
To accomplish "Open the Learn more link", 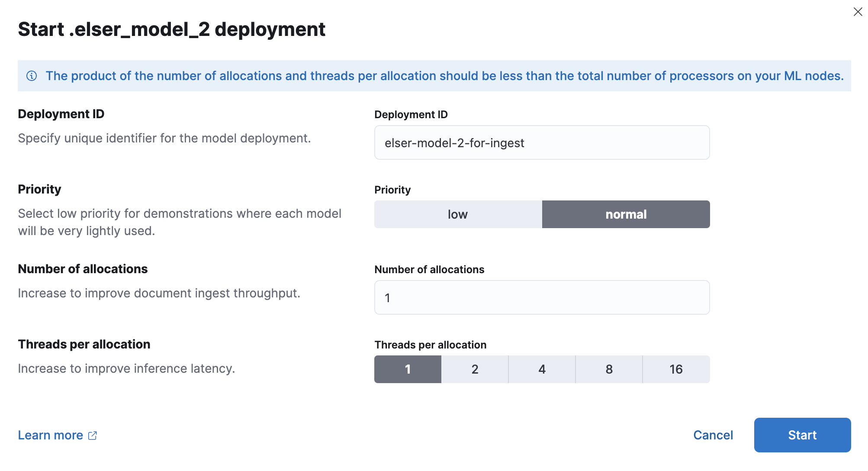I will tap(50, 435).
